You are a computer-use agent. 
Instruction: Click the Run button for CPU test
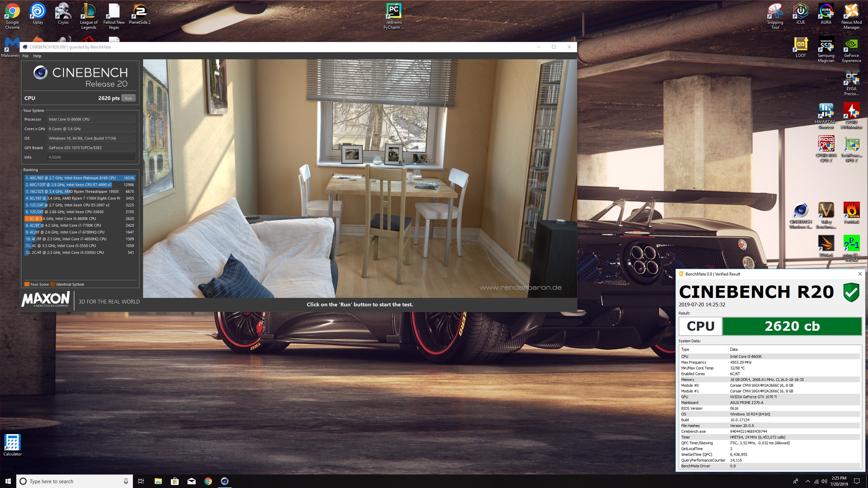tap(128, 98)
